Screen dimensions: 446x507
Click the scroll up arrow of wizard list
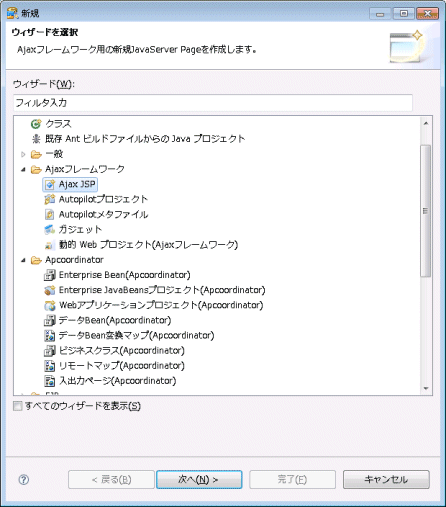tap(426, 123)
